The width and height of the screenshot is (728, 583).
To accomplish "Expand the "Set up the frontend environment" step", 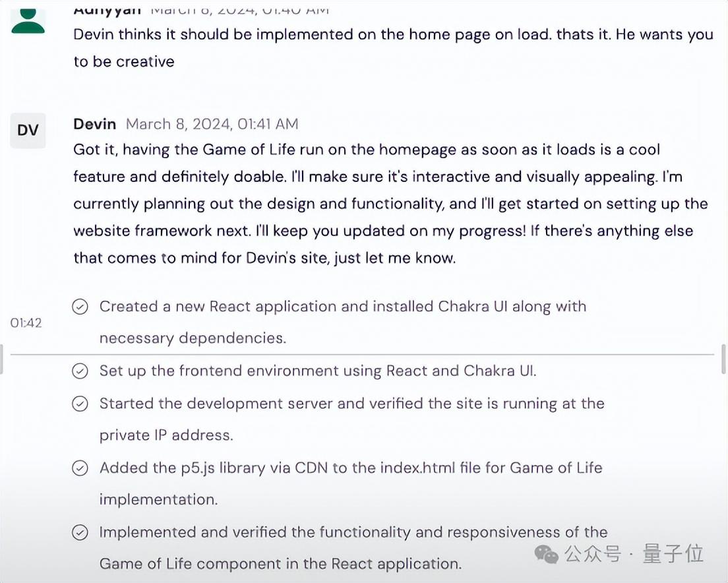I will coord(318,371).
